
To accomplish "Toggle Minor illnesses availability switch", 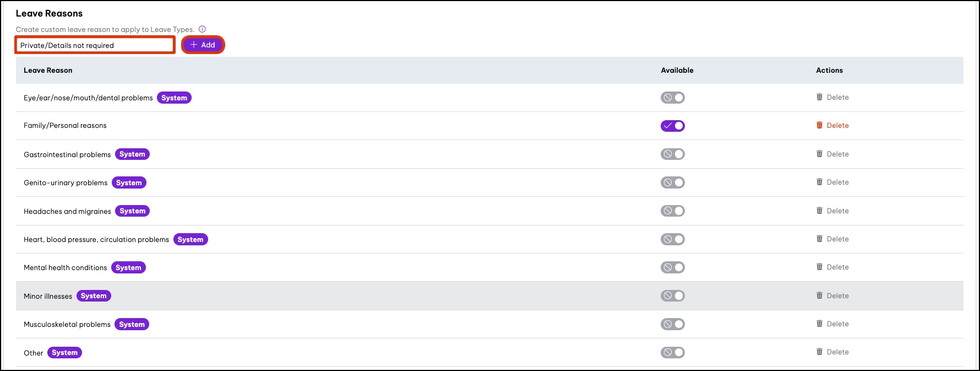I will click(x=672, y=296).
